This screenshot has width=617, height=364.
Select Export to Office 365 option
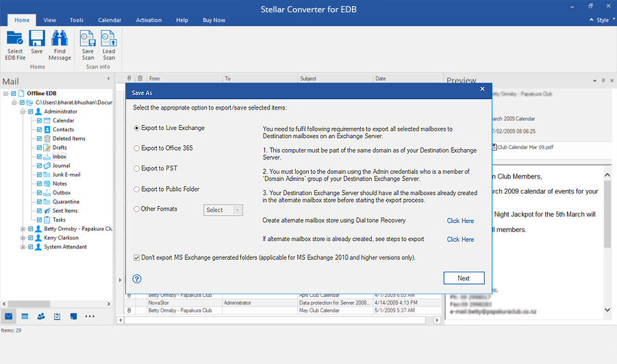[x=136, y=148]
